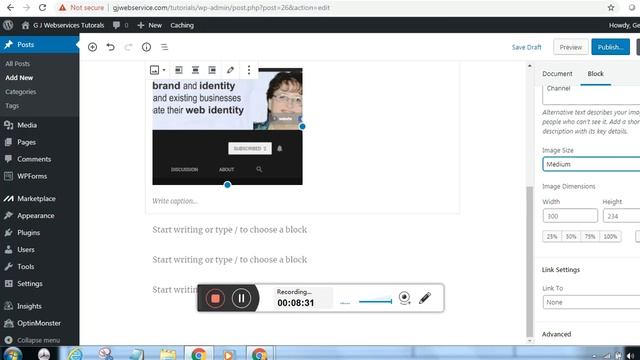Click the Preview button
Viewport: 640px width, 360px height.
click(x=571, y=47)
